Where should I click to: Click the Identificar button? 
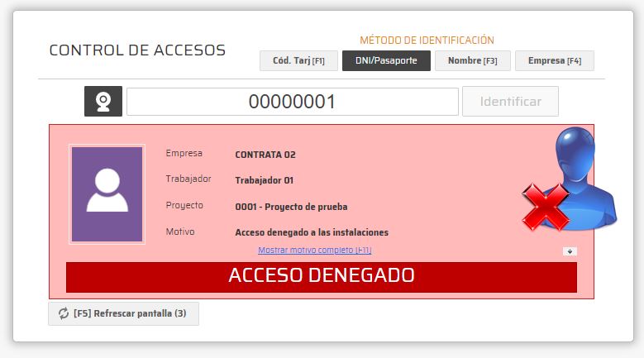(511, 102)
